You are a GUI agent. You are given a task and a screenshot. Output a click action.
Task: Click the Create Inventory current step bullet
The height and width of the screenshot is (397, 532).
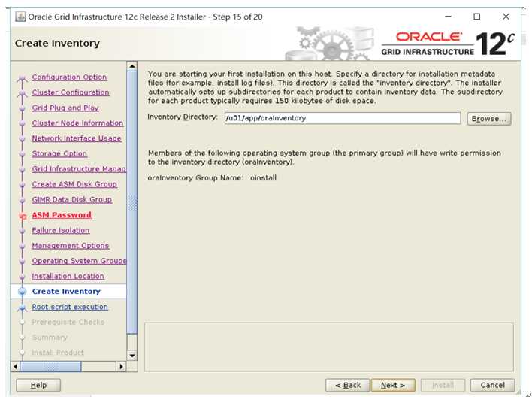22,292
